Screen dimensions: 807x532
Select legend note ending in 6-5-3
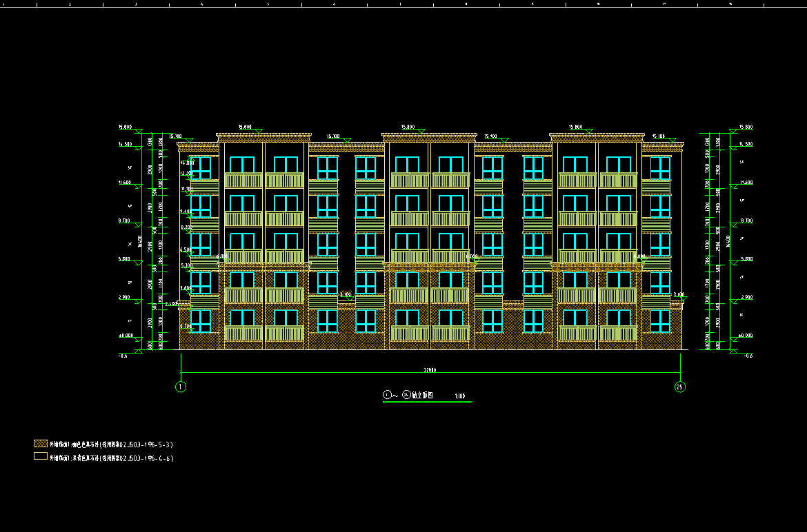pyautogui.click(x=111, y=444)
